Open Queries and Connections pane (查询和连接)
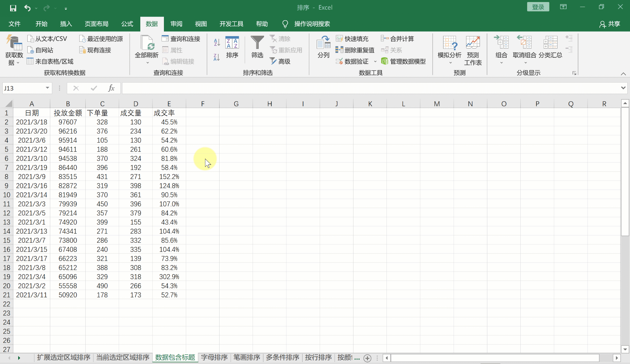Image resolution: width=630 pixels, height=364 pixels. [181, 39]
